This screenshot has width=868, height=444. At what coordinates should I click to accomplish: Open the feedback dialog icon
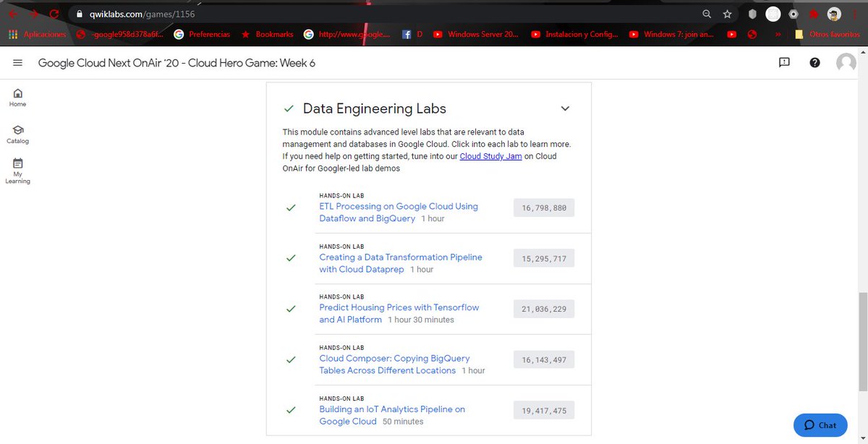[784, 63]
